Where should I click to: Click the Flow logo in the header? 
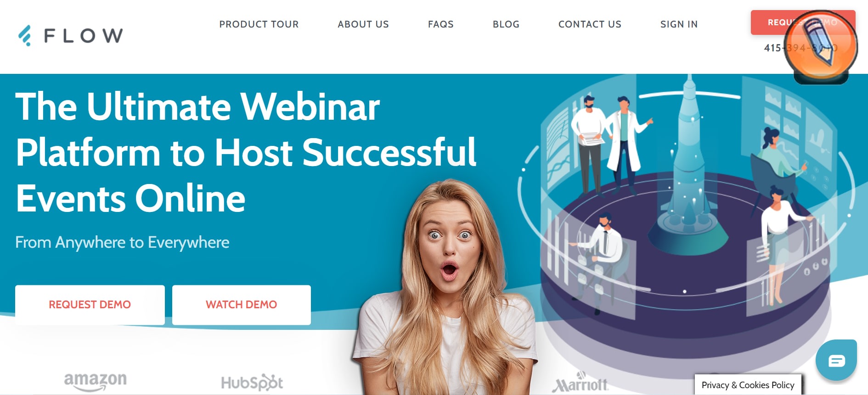(70, 35)
